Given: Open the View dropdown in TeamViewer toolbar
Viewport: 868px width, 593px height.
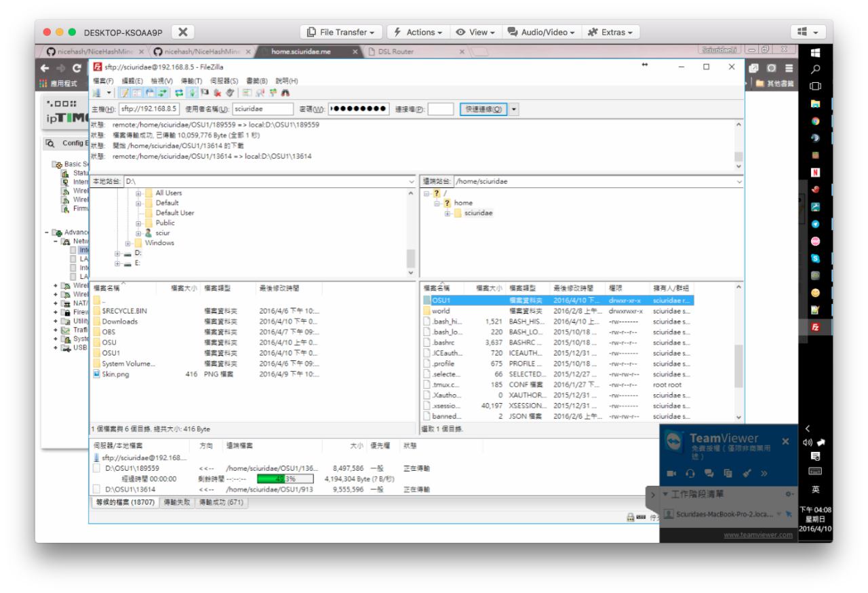Looking at the screenshot, I should point(475,33).
